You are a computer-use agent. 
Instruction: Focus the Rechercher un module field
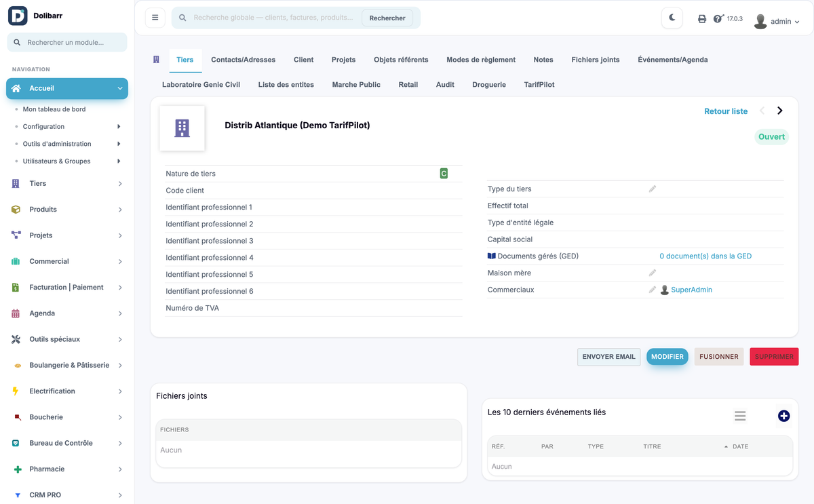coord(67,42)
